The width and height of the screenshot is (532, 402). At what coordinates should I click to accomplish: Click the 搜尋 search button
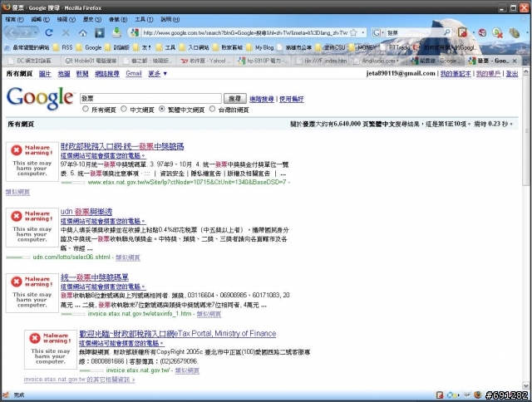[234, 98]
